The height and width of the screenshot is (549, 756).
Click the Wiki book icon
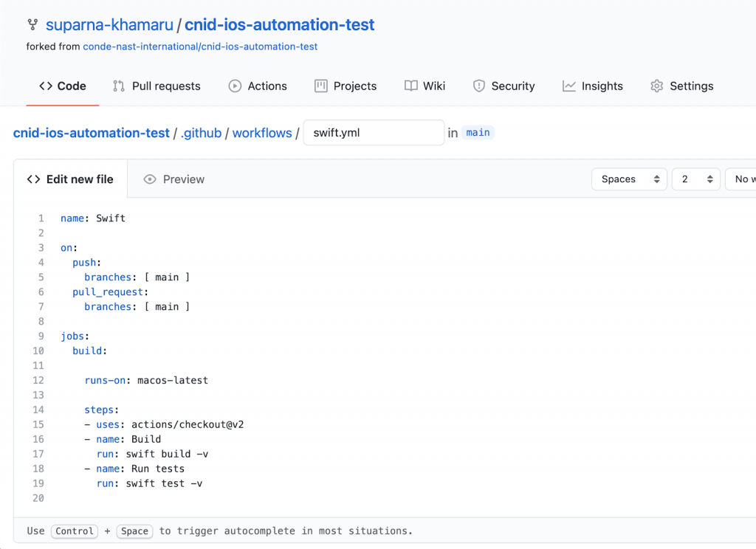coord(411,86)
